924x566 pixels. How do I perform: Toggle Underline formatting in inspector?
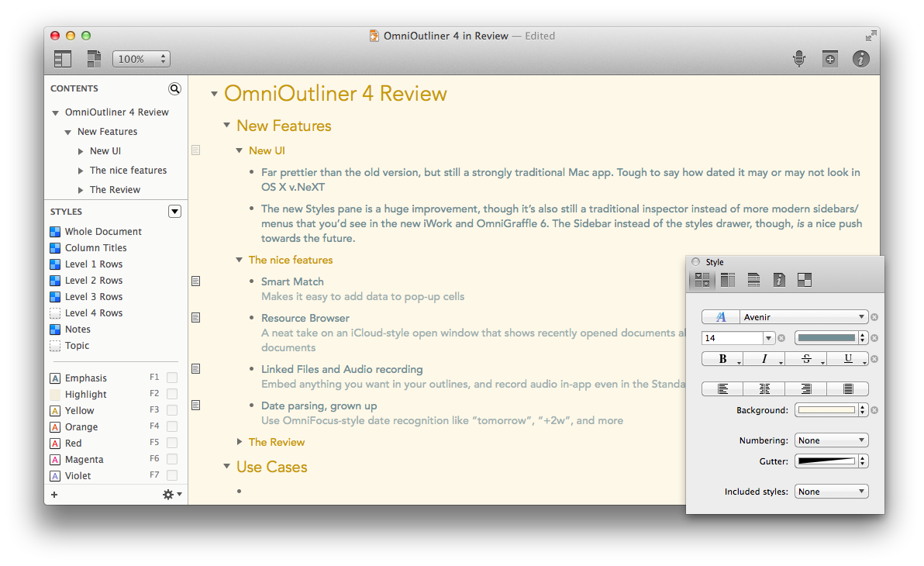(848, 359)
